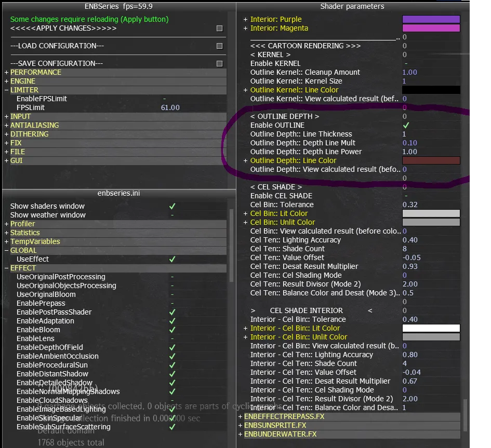Image resolution: width=491 pixels, height=448 pixels.
Task: Select Outline Kernel Cleanup Amount value 1.00
Action: click(409, 72)
